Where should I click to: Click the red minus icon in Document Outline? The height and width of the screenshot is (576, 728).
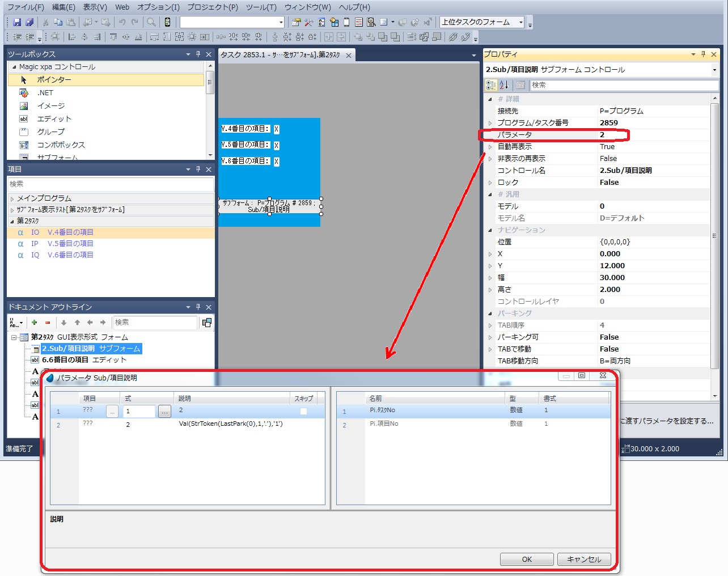[x=48, y=323]
